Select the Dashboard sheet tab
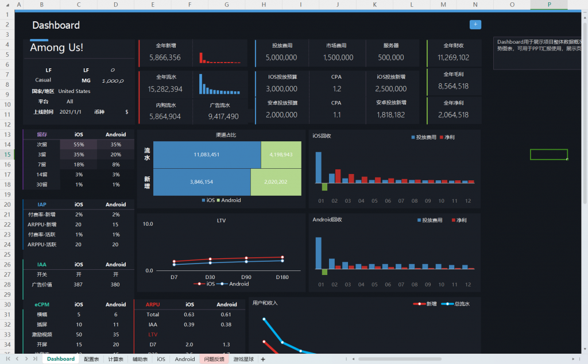The width and height of the screenshot is (588, 364). tap(61, 359)
